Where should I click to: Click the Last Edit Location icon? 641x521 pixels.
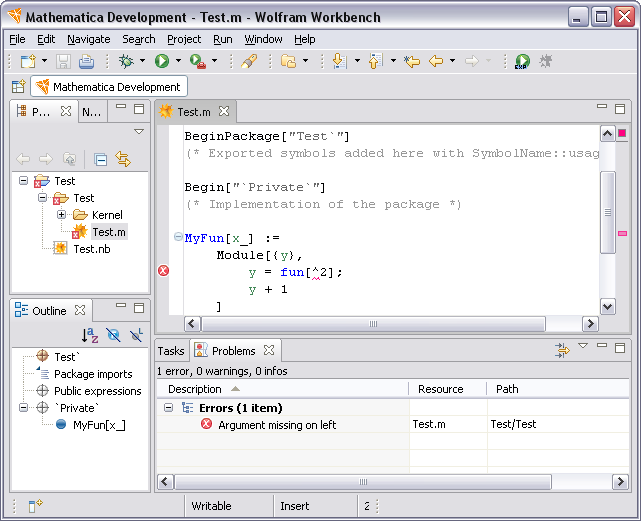(x=412, y=61)
